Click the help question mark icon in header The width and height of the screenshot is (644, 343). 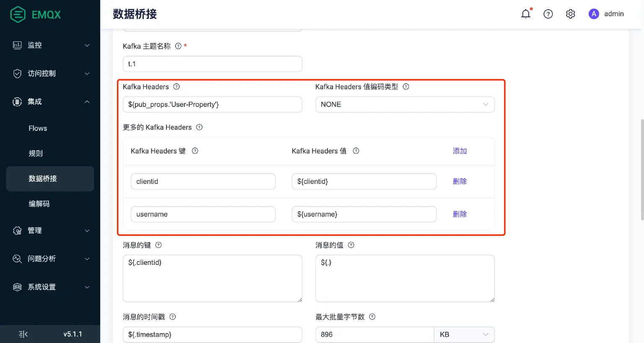point(548,14)
